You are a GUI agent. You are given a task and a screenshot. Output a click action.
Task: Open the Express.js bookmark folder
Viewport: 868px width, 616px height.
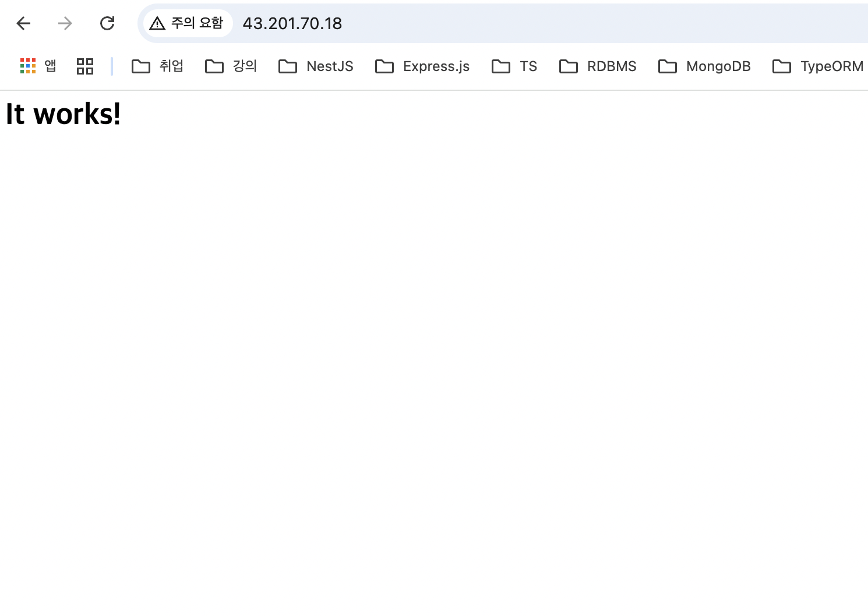tap(423, 66)
